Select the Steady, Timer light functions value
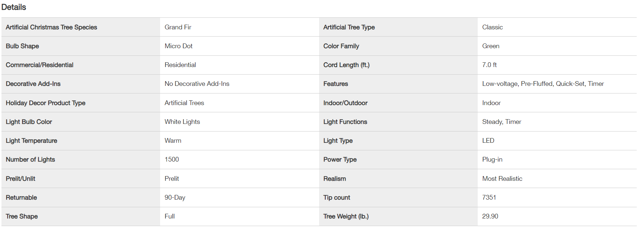The width and height of the screenshot is (644, 246). click(501, 122)
